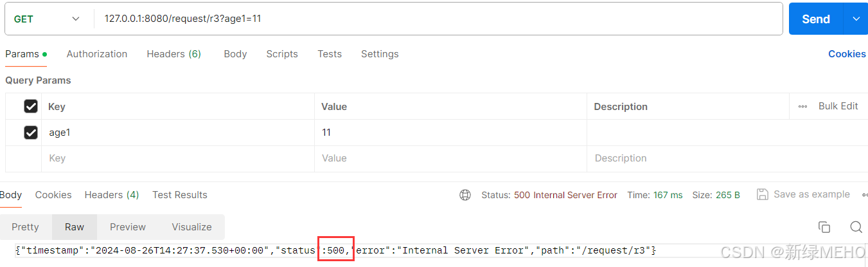Click the network globe icon

click(x=465, y=195)
